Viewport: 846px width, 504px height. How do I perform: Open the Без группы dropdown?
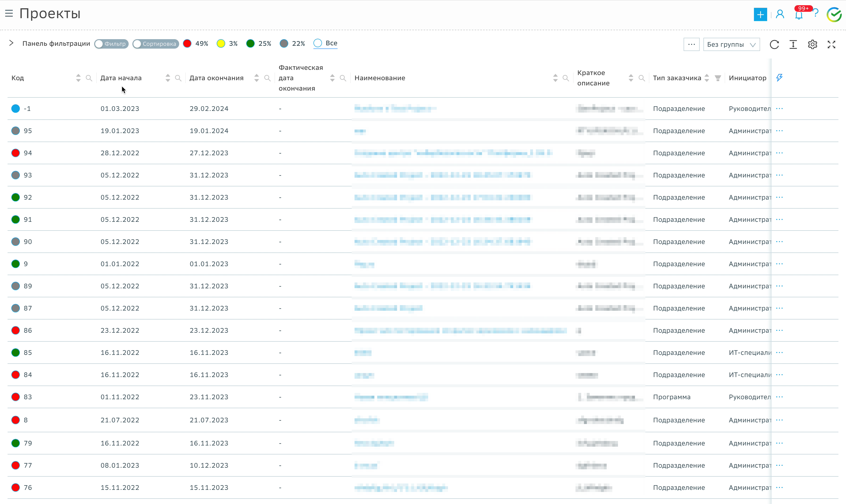click(x=731, y=45)
